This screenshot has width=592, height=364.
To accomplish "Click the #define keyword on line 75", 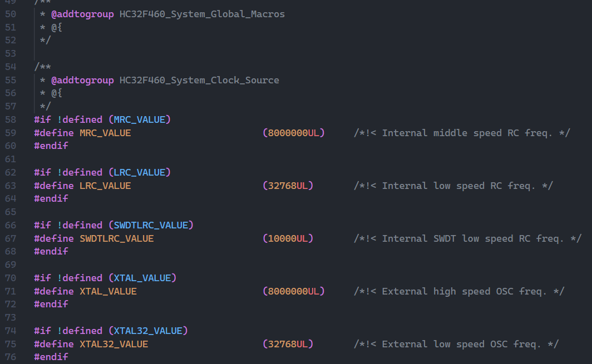I will (54, 344).
